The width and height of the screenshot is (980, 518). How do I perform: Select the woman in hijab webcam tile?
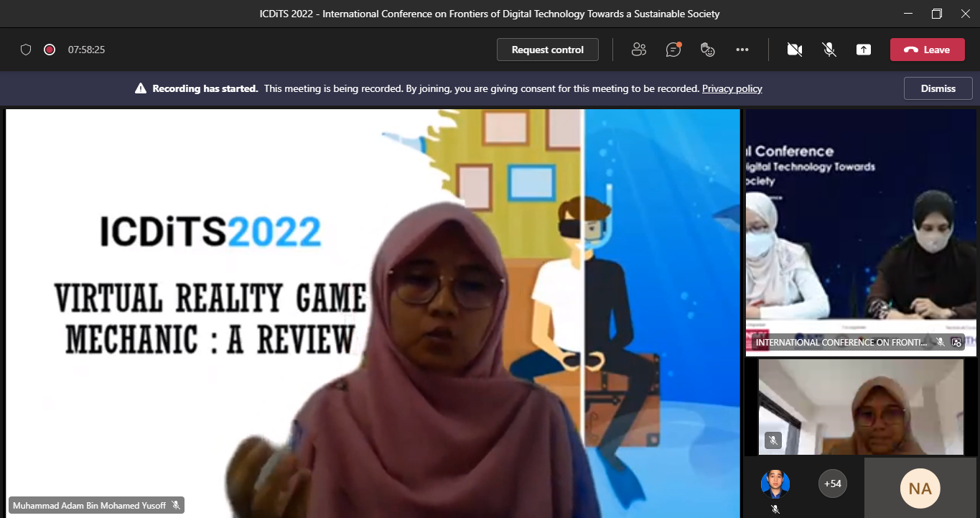pos(861,407)
